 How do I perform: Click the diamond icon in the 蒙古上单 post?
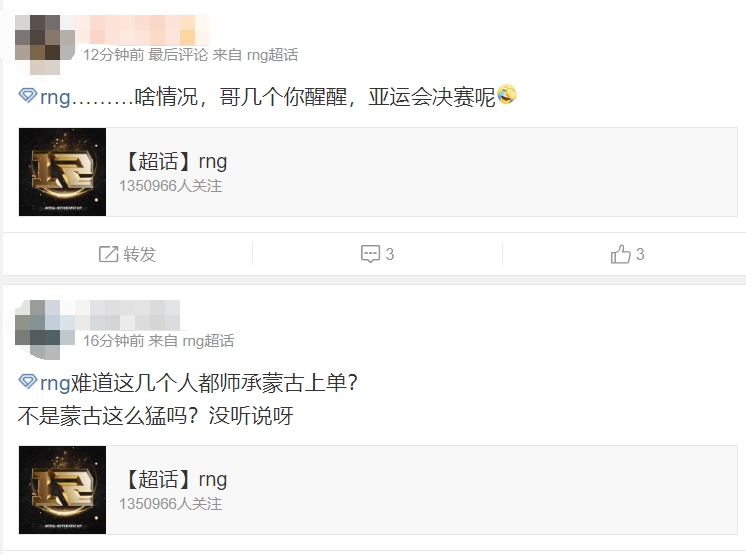[28, 382]
